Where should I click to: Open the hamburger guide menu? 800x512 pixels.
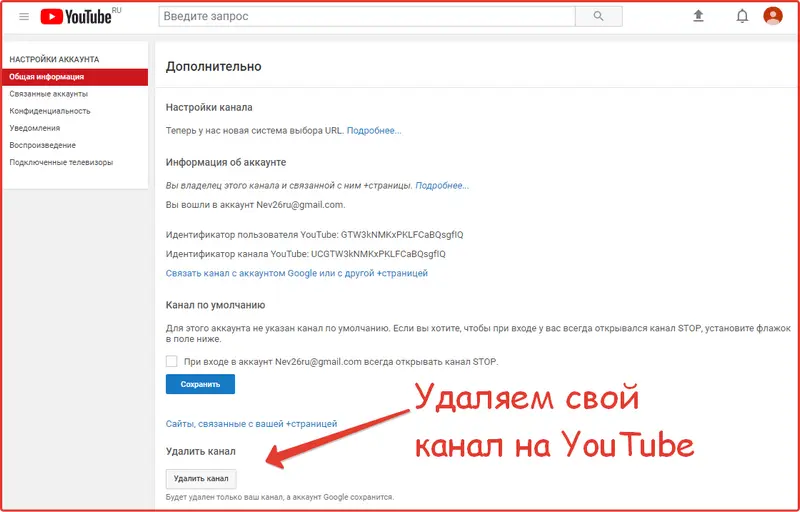24,16
